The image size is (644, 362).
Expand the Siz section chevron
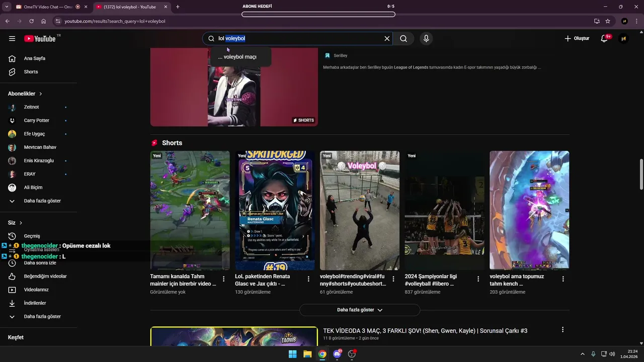click(x=21, y=223)
